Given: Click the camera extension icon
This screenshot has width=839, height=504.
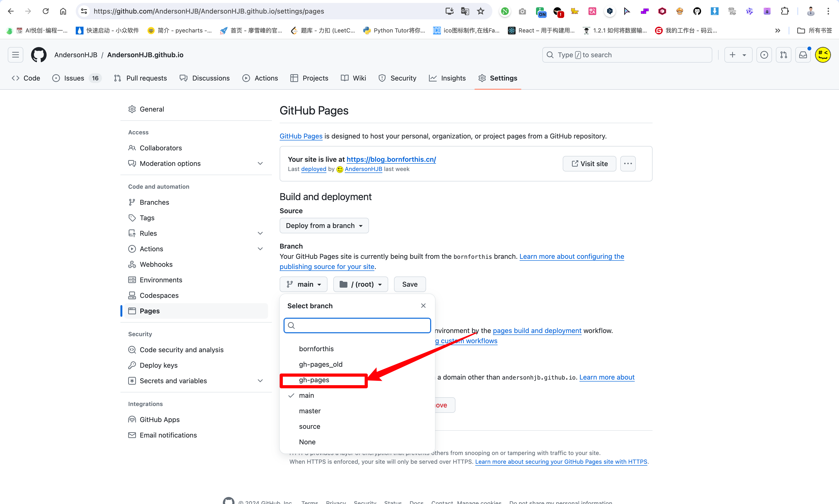Looking at the screenshot, I should [x=522, y=11].
